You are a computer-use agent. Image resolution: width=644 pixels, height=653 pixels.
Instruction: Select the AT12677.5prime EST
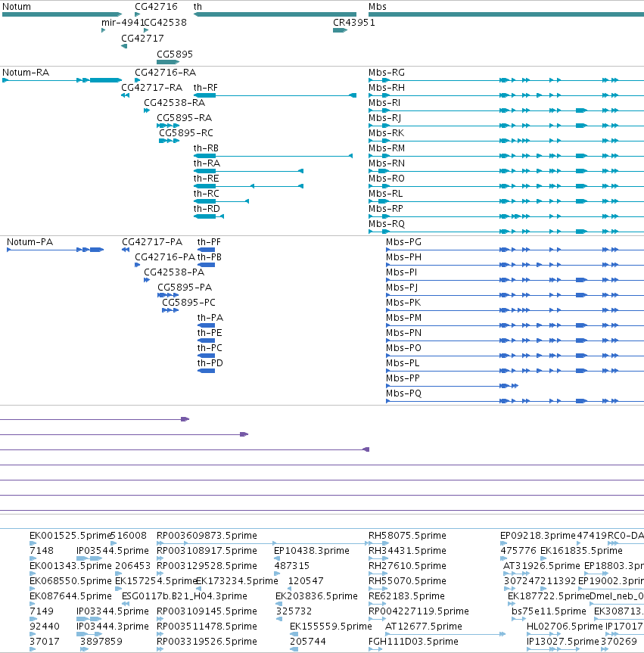pos(445,634)
